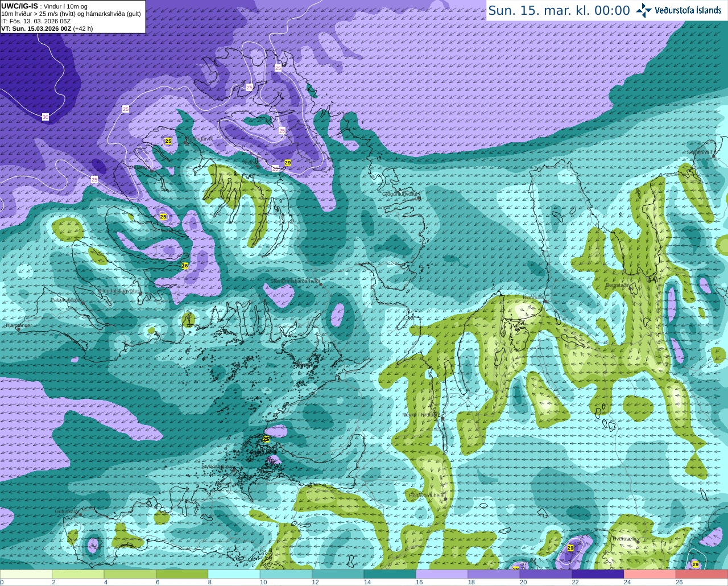Select the medium purple 18–20 legend swatch
Screen dimensions: 728x586
494,575
